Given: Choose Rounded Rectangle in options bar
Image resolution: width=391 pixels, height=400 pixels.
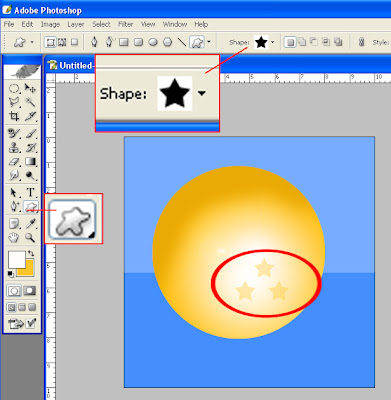Looking at the screenshot, I should 138,42.
